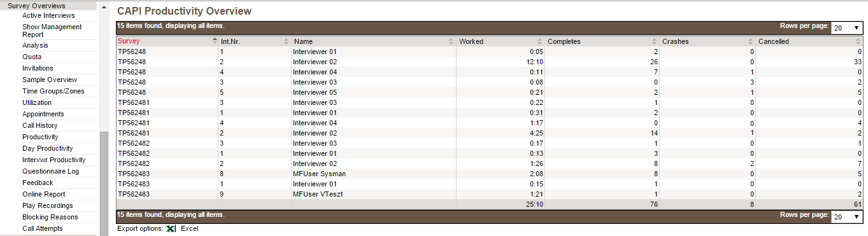Open the top Rows per page dropdown
Viewport: 868px width, 236px height.
(847, 28)
